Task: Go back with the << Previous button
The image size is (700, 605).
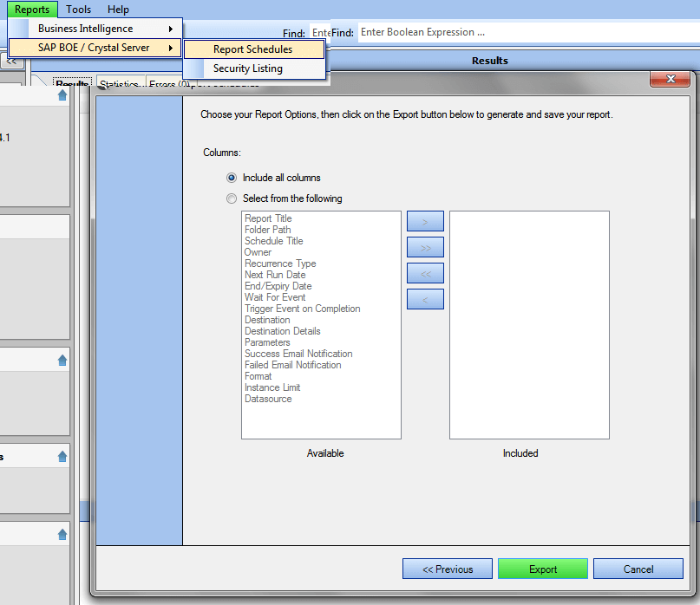Action: point(448,569)
